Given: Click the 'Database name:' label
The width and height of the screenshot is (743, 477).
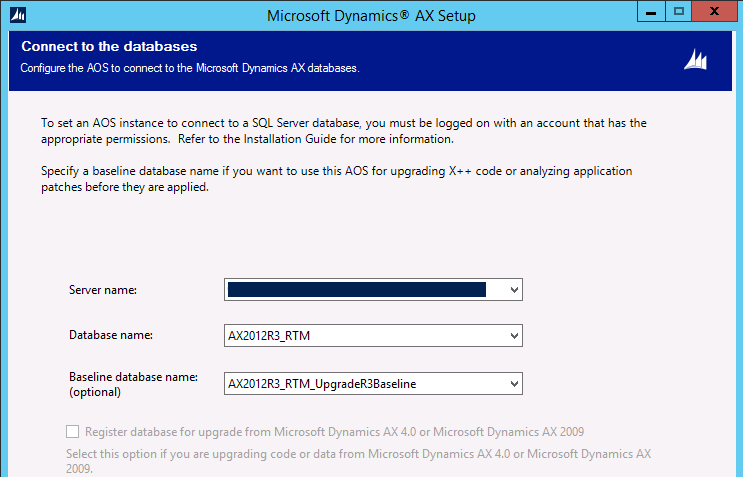Looking at the screenshot, I should pos(110,336).
